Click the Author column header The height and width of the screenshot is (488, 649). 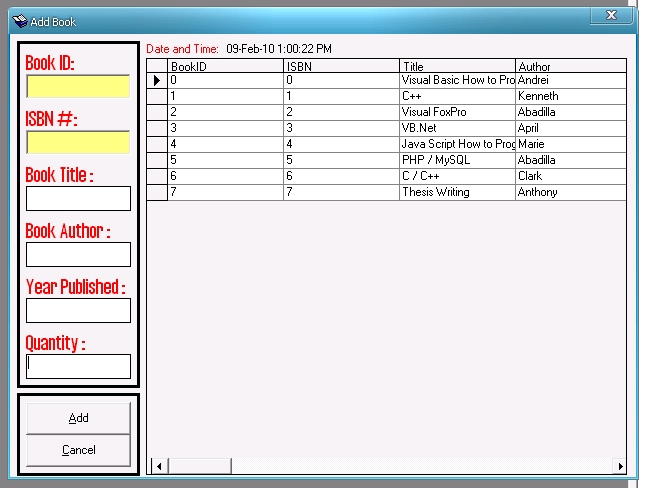tap(571, 66)
